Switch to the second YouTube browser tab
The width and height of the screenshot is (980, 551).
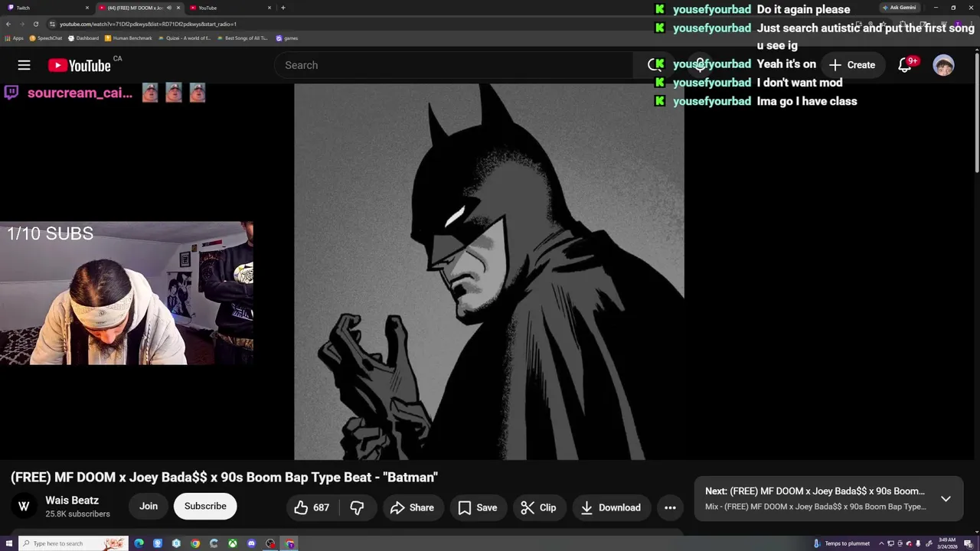[230, 8]
